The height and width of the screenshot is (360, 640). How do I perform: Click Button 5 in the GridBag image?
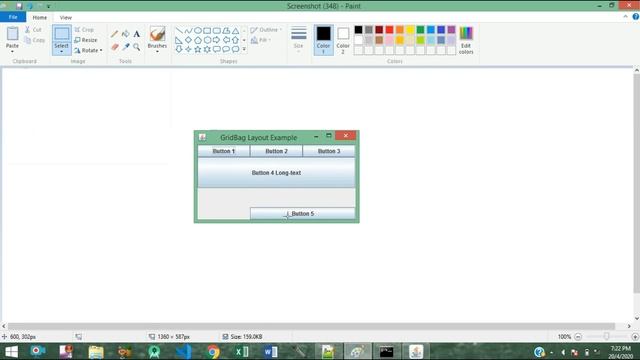pyautogui.click(x=302, y=213)
